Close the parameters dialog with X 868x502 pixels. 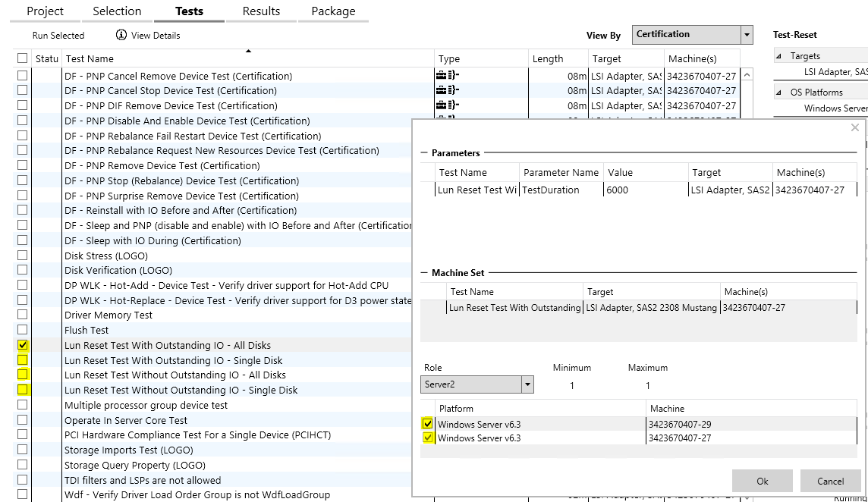(x=855, y=128)
